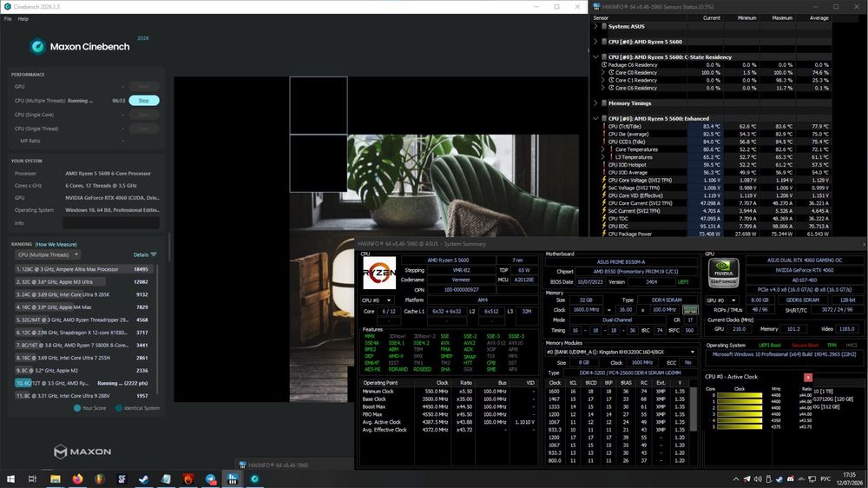The width and height of the screenshot is (868, 488).
Task: Open the Help menu in Cinebench
Action: 23,19
